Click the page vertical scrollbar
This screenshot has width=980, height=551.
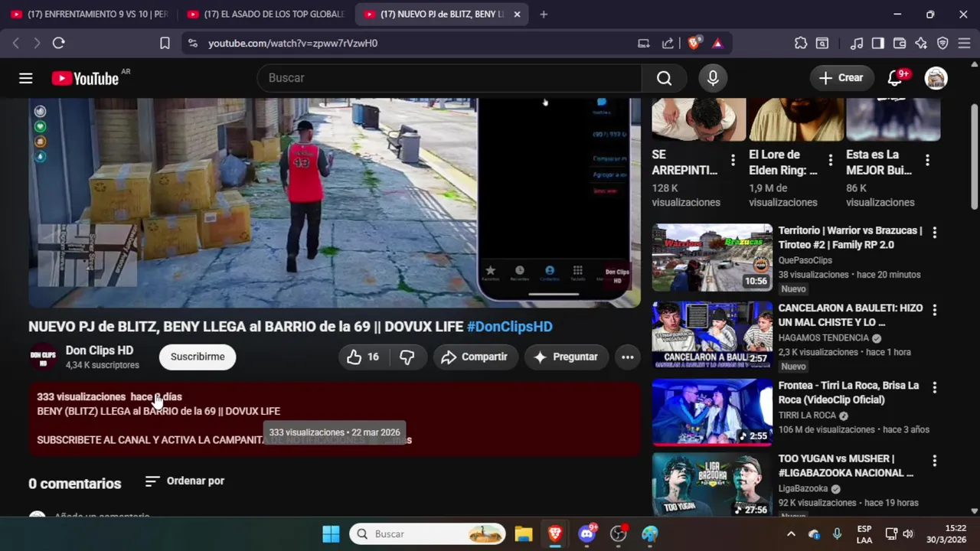point(974,156)
